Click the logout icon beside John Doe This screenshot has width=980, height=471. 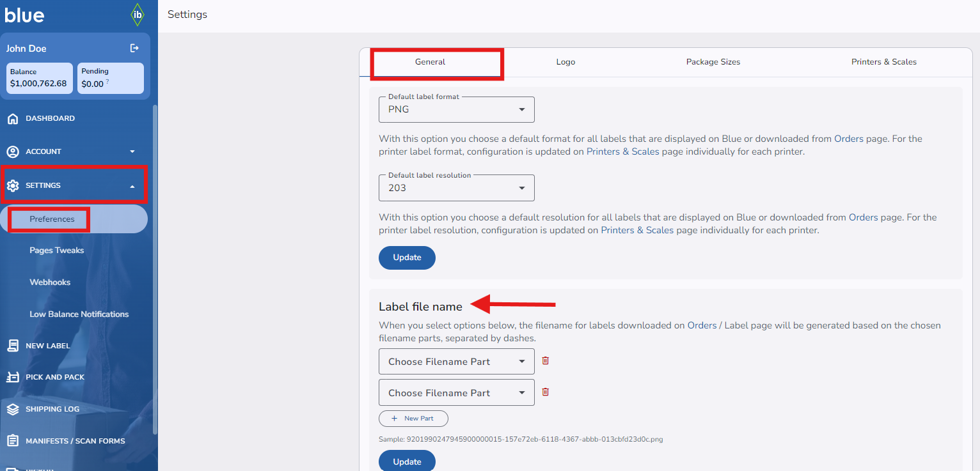pyautogui.click(x=134, y=48)
